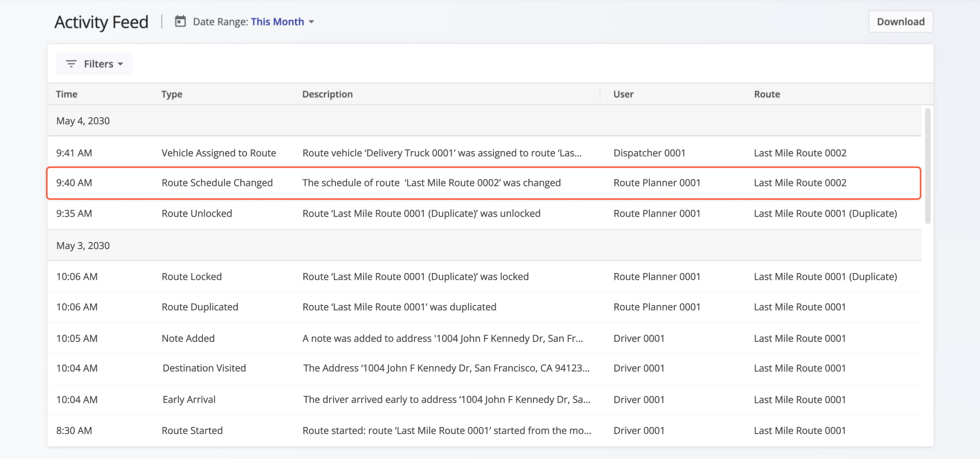
Task: Select the Note Added type cell
Action: [188, 339]
